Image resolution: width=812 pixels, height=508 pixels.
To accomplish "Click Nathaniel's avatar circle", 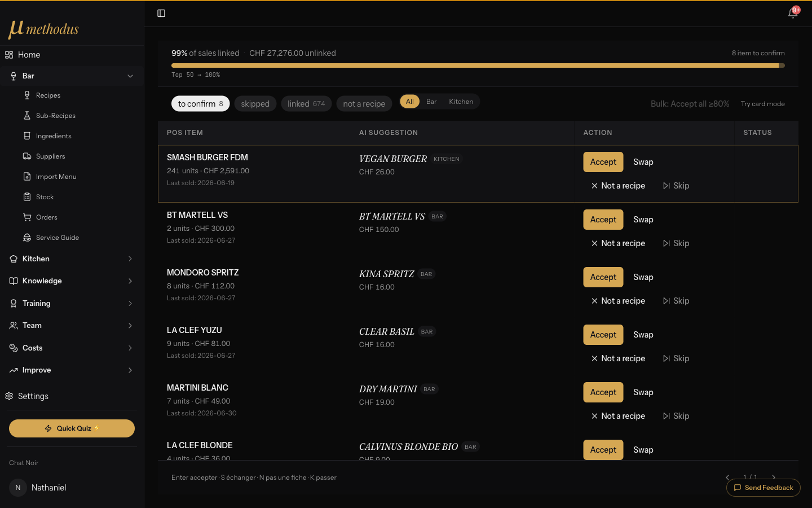I will (18, 488).
